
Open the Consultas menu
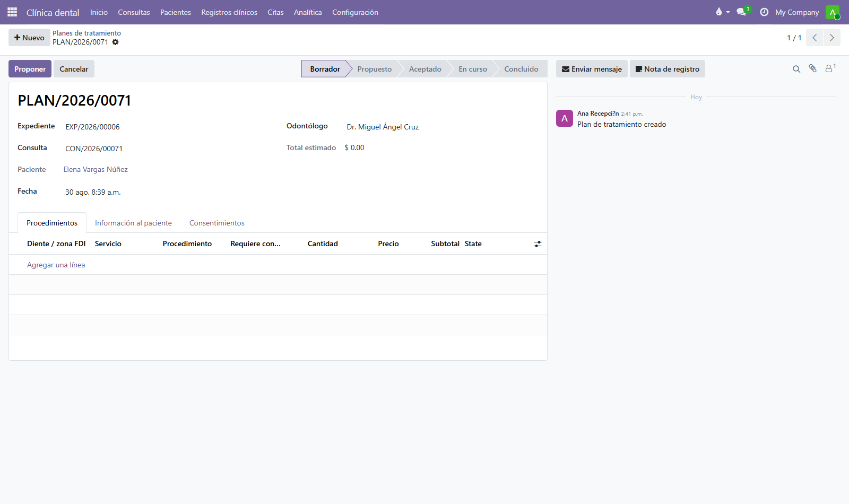[134, 12]
